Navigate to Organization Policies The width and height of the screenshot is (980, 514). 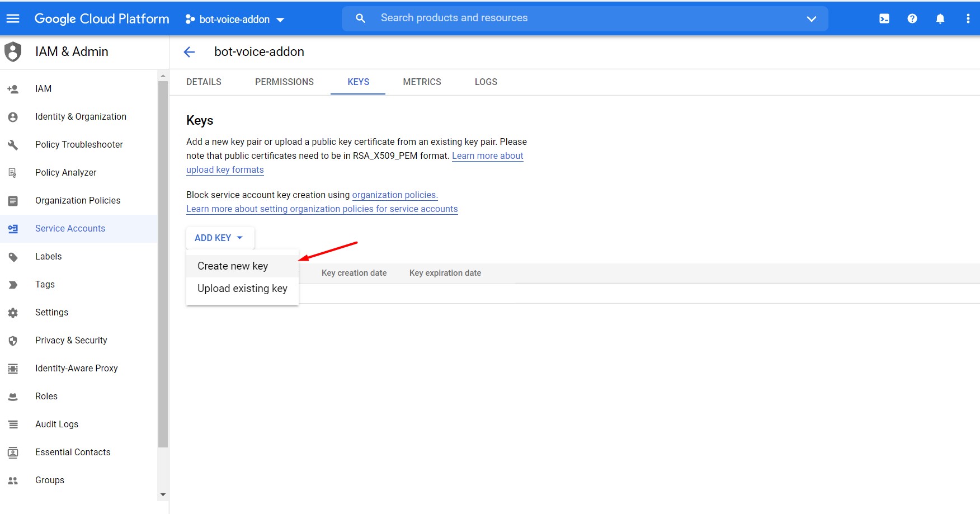click(79, 201)
